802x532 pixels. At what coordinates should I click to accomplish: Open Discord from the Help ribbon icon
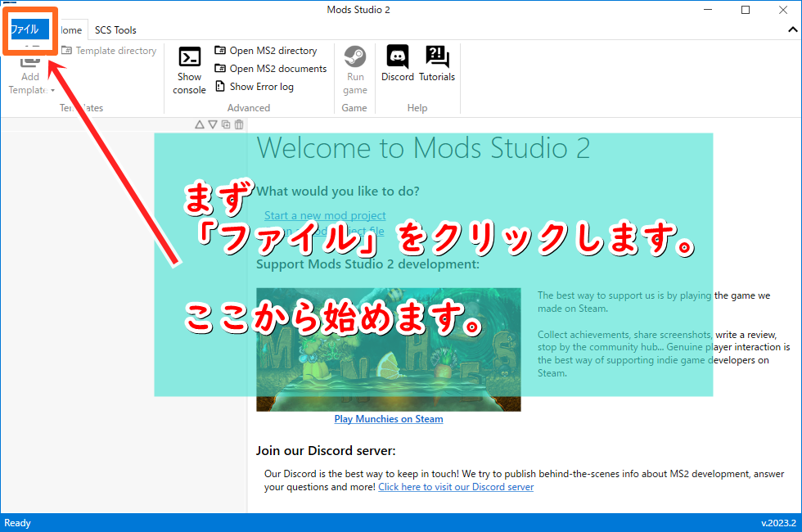[397, 59]
